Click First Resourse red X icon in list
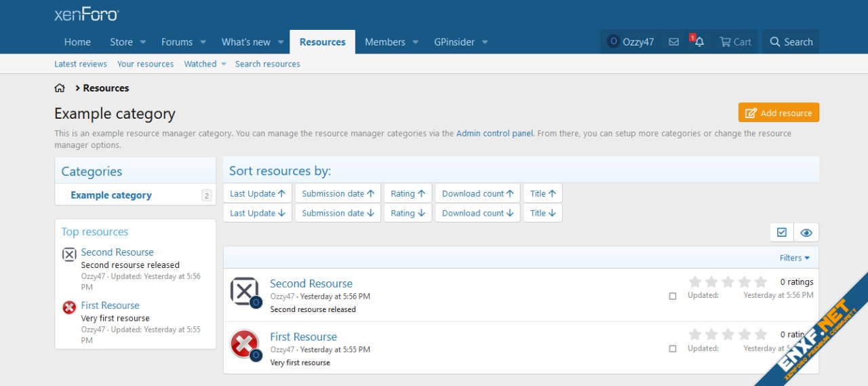 pyautogui.click(x=244, y=344)
